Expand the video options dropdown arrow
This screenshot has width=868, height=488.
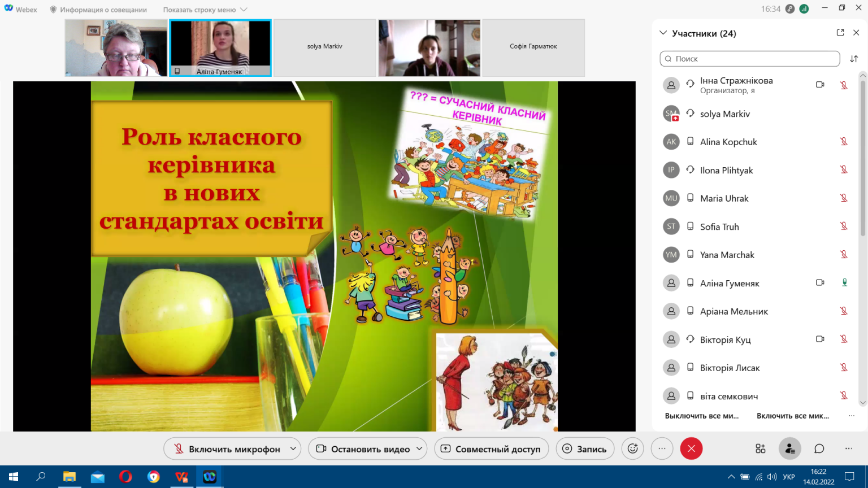420,448
